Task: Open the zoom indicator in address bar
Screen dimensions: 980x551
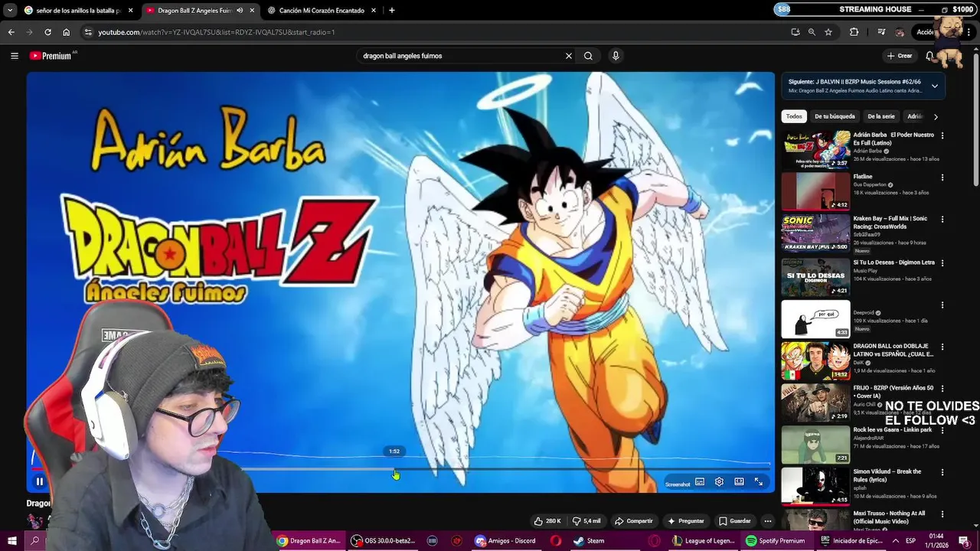Action: pos(812,32)
